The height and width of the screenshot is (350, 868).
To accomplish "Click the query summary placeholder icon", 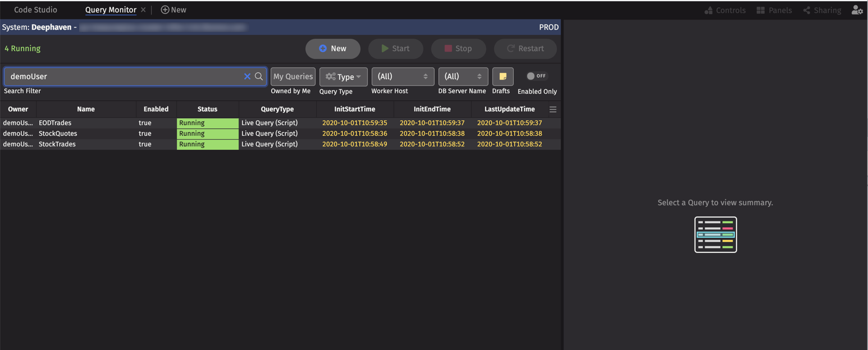I will pyautogui.click(x=715, y=234).
